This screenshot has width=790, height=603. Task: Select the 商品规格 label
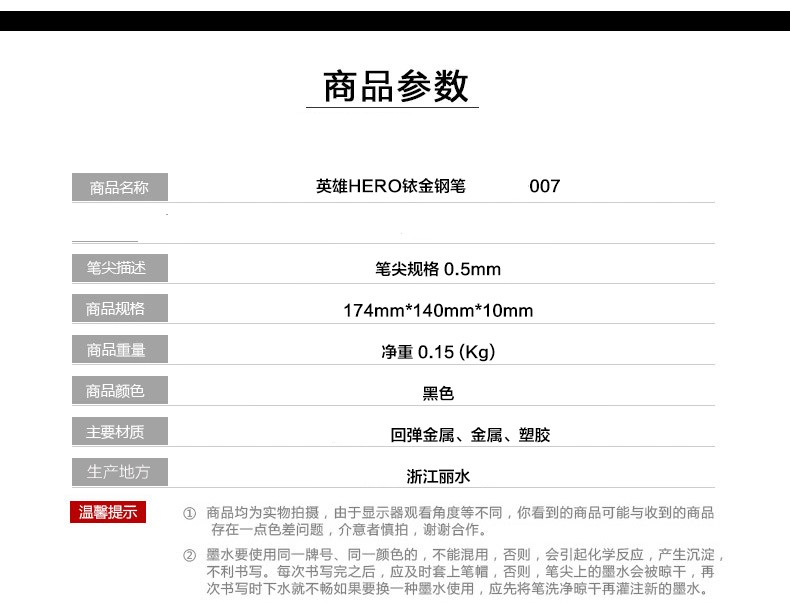click(119, 308)
